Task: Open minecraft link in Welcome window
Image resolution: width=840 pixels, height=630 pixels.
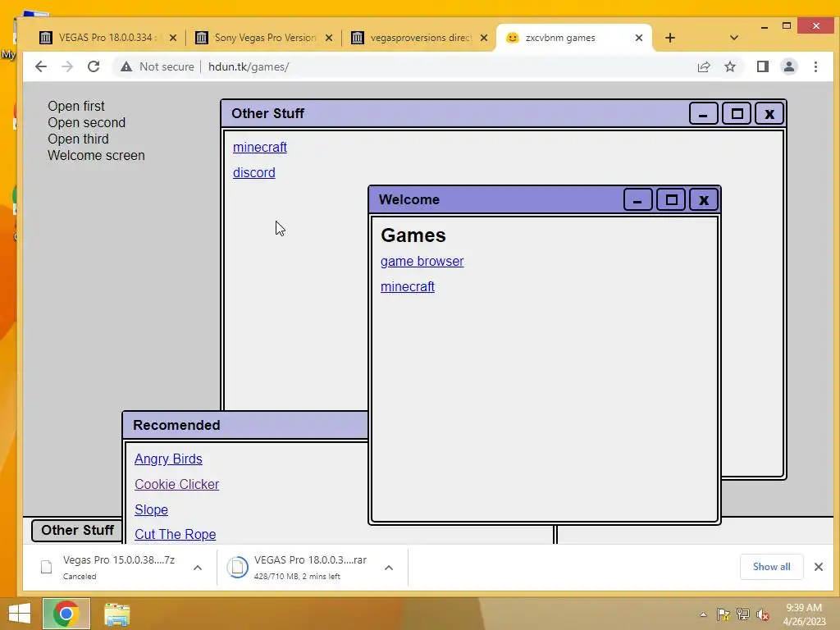Action: [407, 286]
